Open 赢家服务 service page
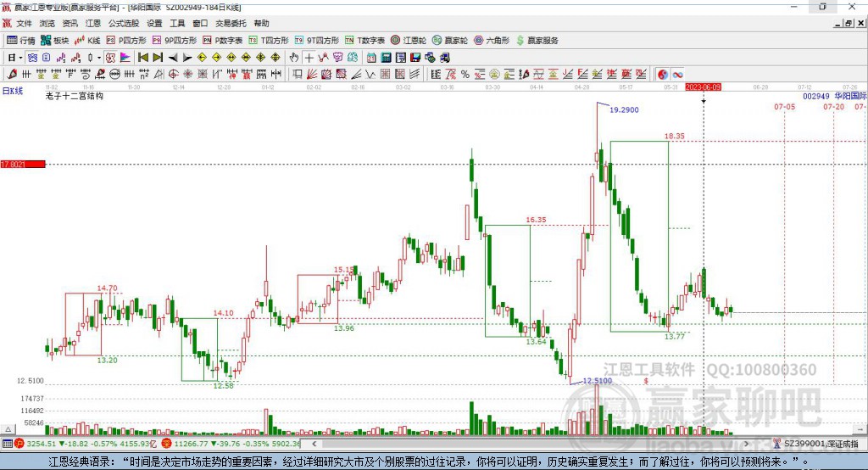 click(x=537, y=41)
